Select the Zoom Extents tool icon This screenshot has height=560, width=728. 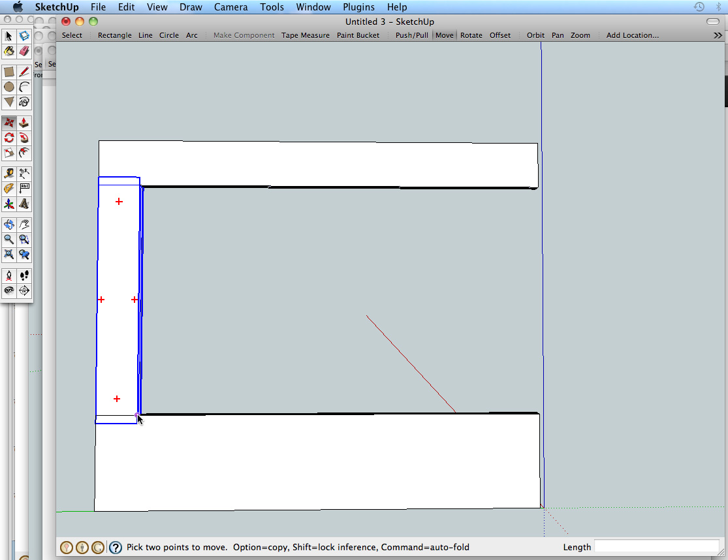coord(9,255)
